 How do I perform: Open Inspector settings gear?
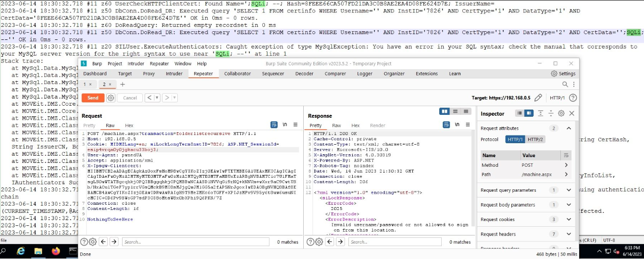point(561,113)
